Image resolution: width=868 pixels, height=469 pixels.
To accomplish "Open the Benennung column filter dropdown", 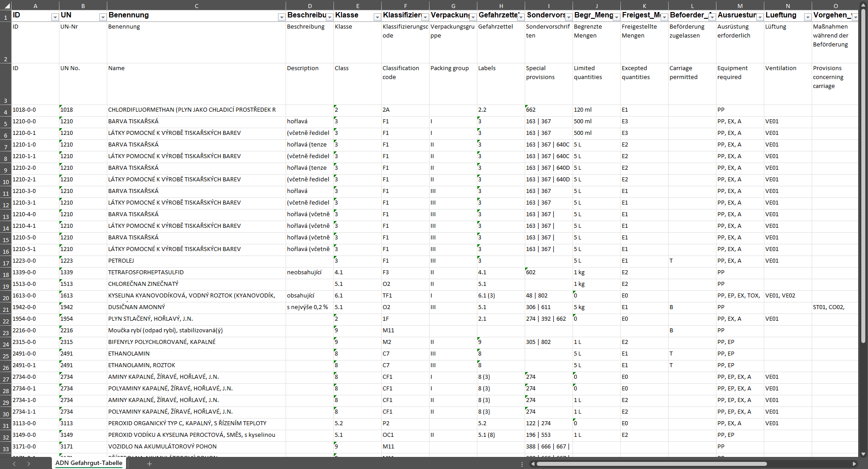I will click(x=281, y=17).
